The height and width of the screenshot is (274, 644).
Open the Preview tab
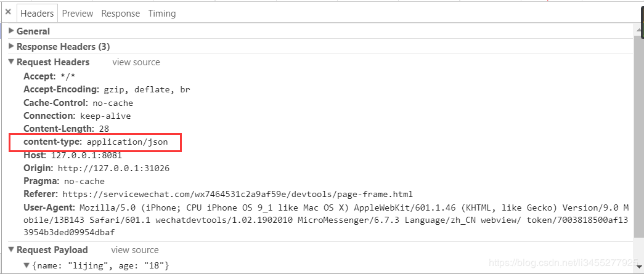[78, 13]
